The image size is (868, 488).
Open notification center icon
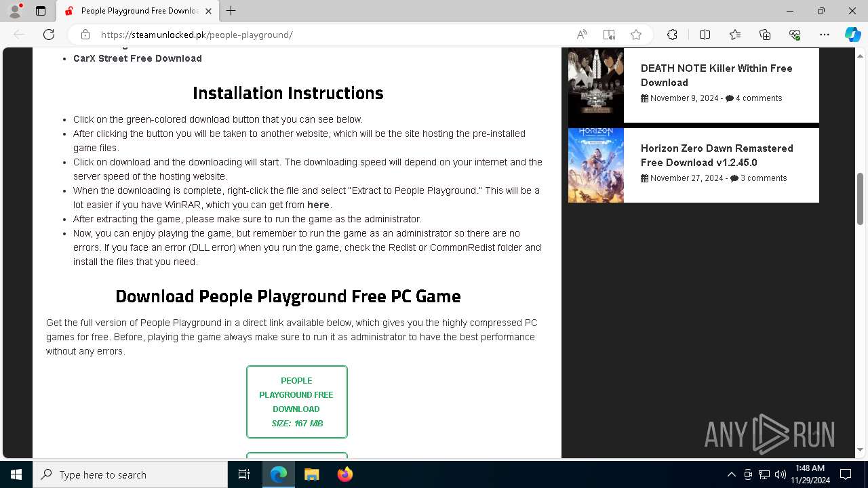(846, 474)
